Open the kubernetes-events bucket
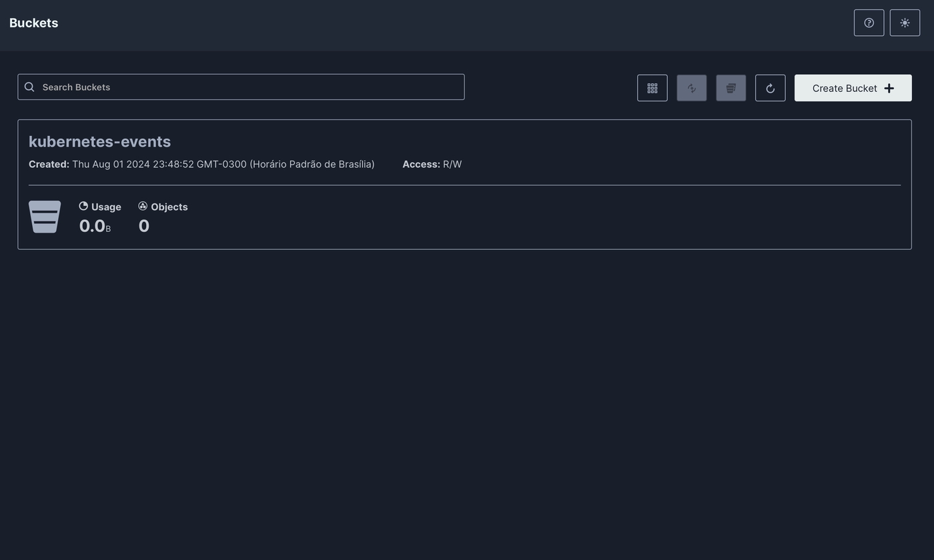 99,141
